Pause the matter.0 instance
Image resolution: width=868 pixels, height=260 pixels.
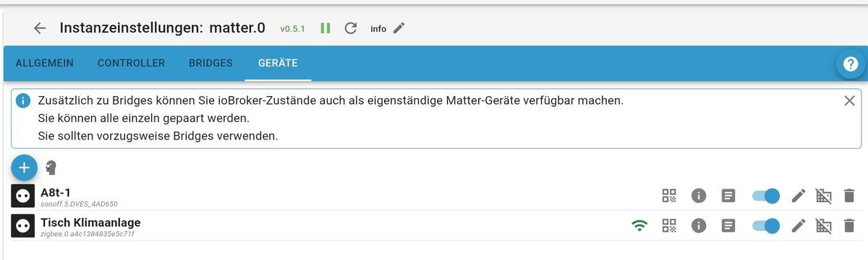[x=325, y=28]
